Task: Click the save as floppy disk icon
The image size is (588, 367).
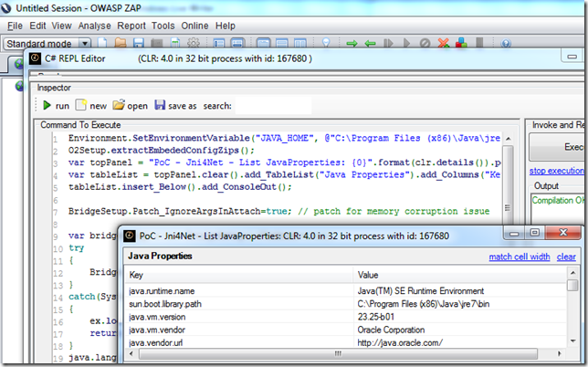Action: 161,106
